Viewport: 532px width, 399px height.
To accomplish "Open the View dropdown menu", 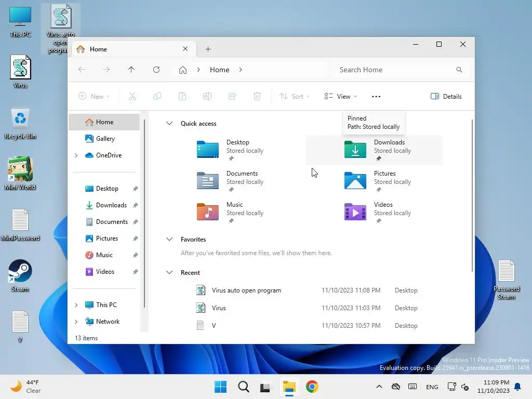I will point(341,96).
